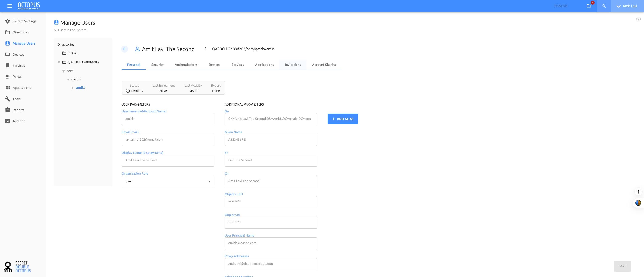The image size is (644, 277).
Task: Click the PUBLISH button
Action: click(560, 6)
